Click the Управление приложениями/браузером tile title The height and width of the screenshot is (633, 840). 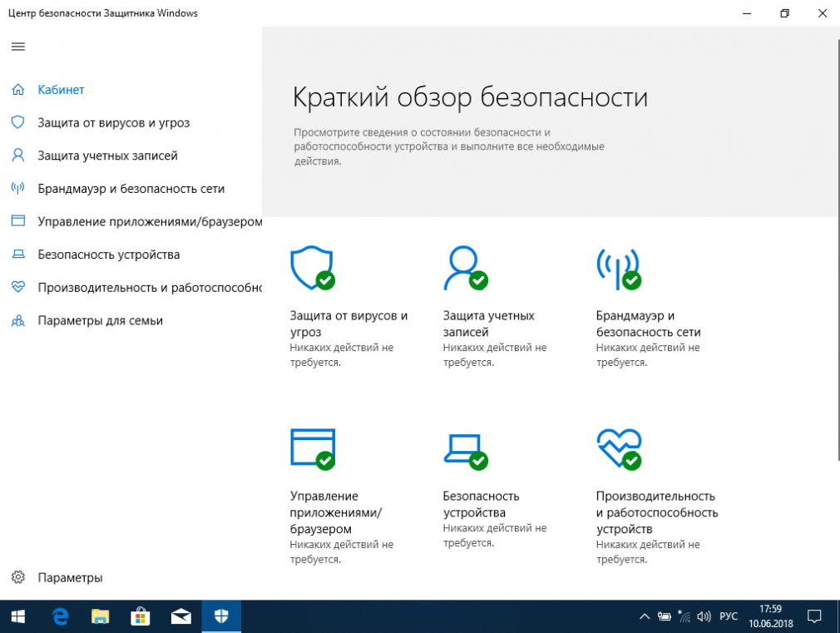(336, 512)
